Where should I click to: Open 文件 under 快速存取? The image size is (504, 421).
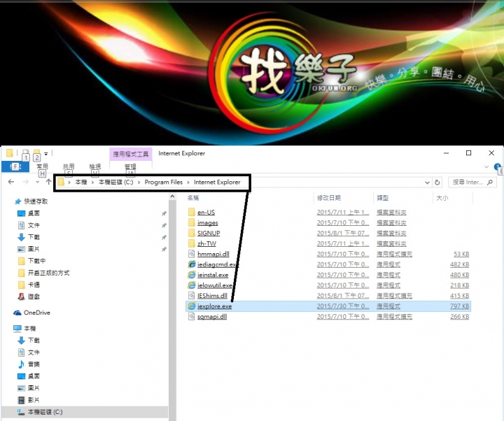[29, 225]
